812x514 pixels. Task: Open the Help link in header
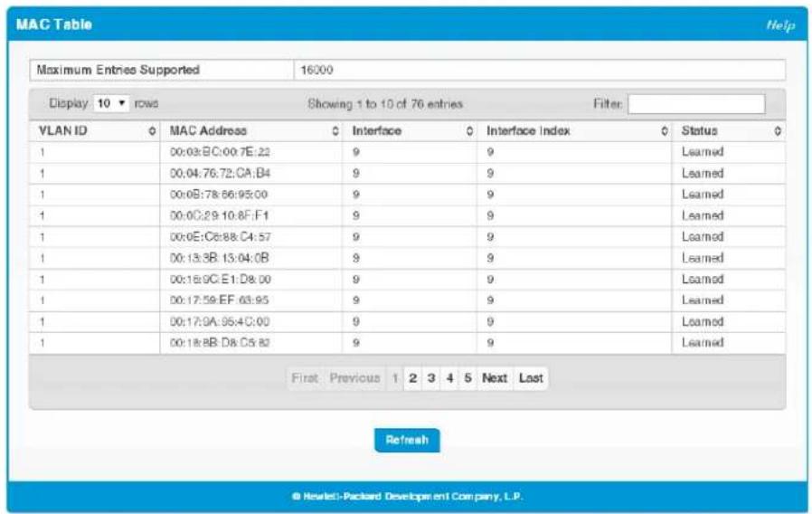tap(780, 24)
